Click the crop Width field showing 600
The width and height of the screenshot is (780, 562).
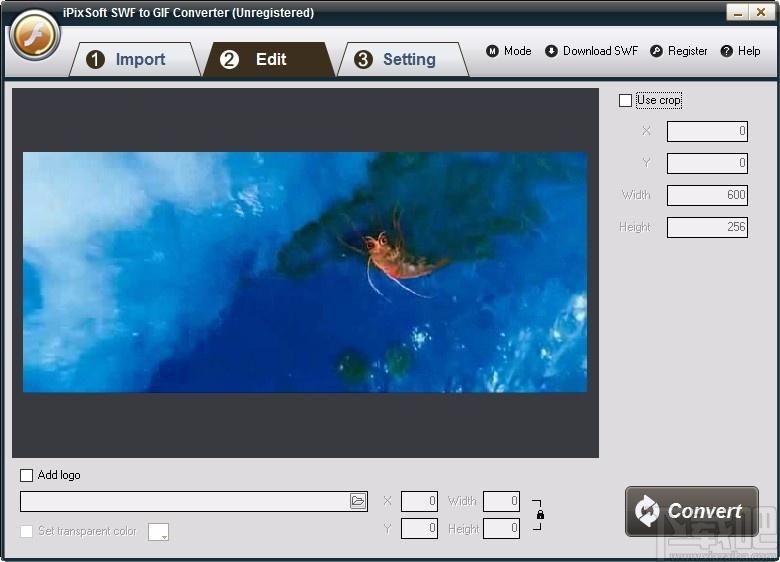tap(707, 195)
